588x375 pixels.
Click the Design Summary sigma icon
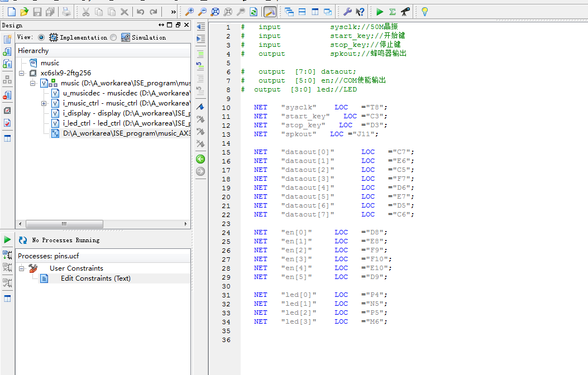pyautogui.click(x=393, y=12)
